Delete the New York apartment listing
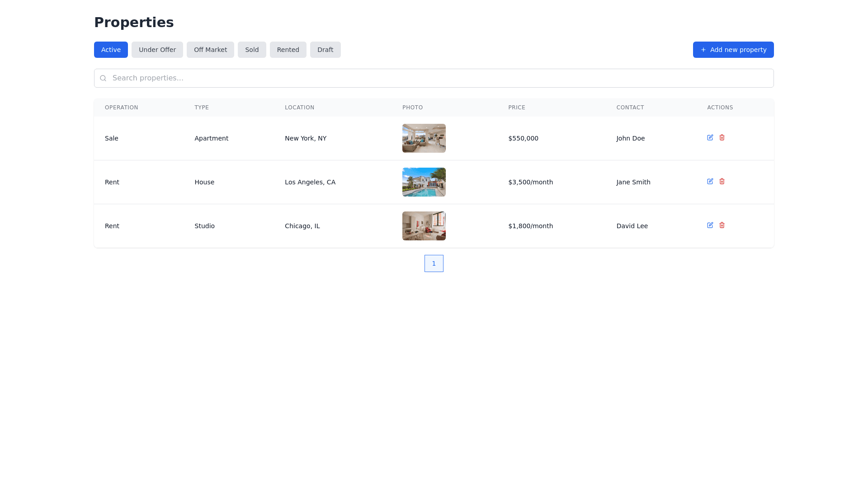The height and width of the screenshot is (488, 868). [x=722, y=138]
